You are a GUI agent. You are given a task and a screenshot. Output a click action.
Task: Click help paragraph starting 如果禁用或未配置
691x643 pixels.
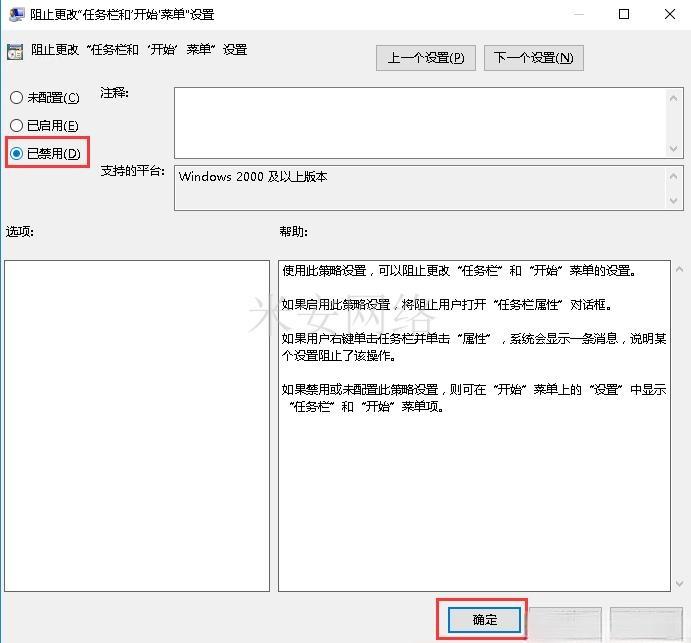point(474,398)
